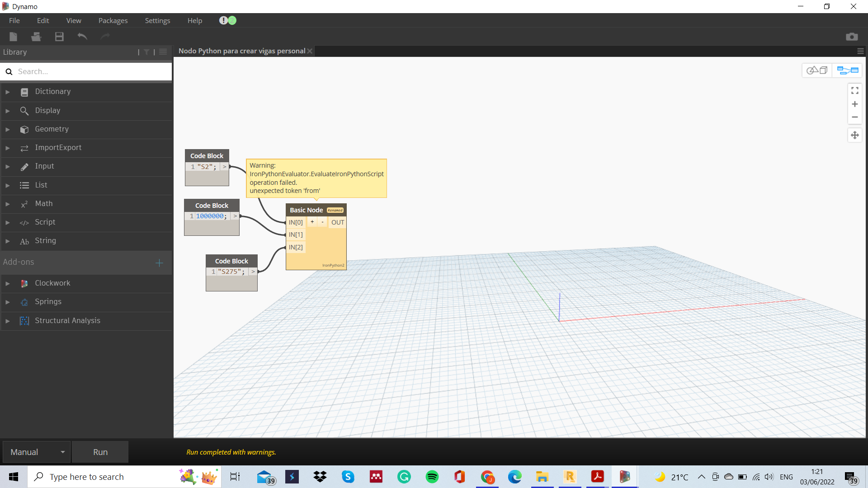Click the Zoom to fit icon
This screenshot has height=488, width=868.
(x=854, y=91)
